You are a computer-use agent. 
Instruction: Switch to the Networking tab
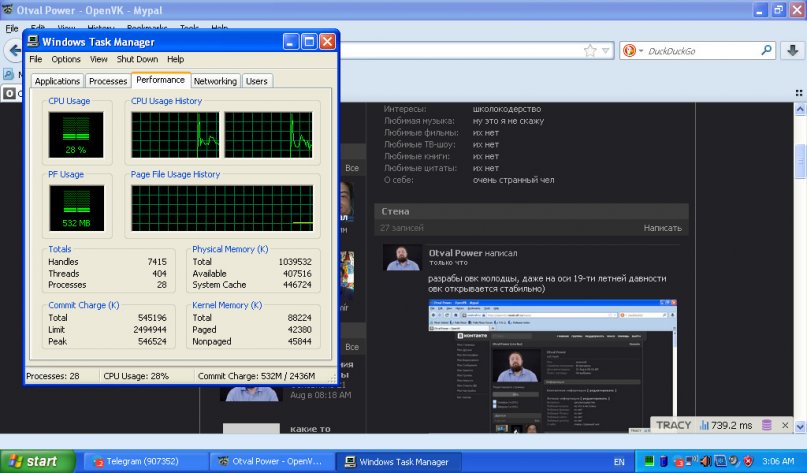coord(215,81)
